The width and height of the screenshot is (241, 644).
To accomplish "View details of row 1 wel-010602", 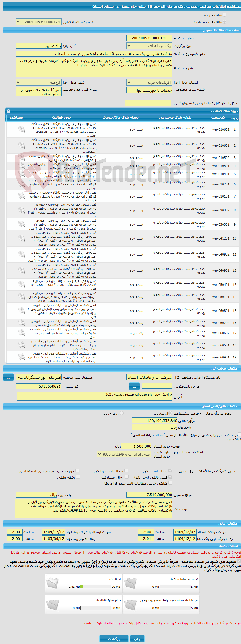I will tap(22, 129).
